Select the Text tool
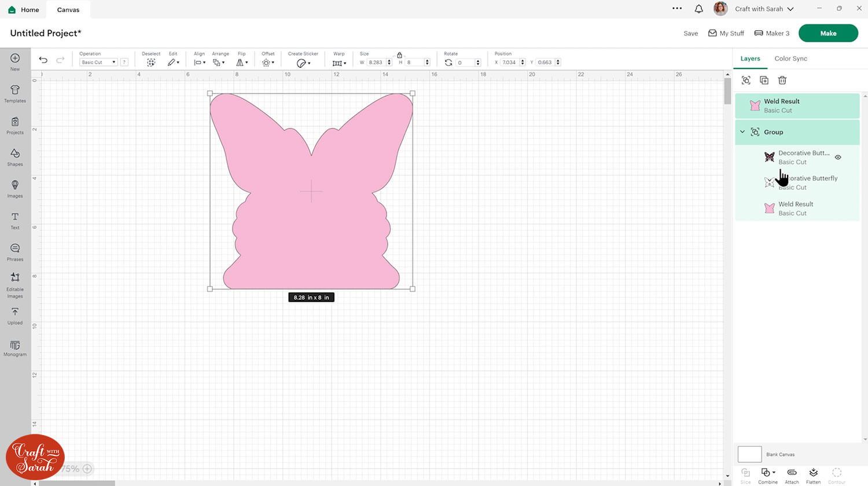This screenshot has width=868, height=486. 15,220
